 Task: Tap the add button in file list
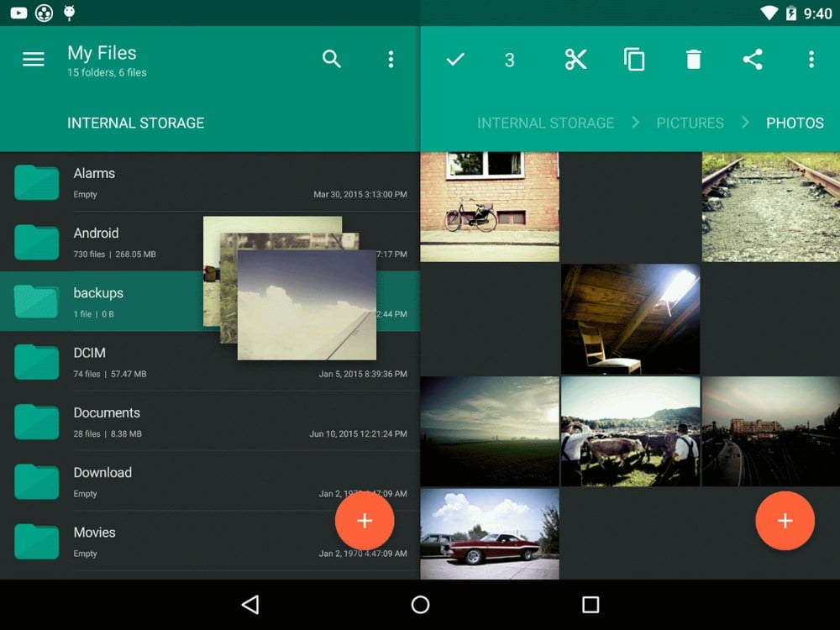pos(365,521)
